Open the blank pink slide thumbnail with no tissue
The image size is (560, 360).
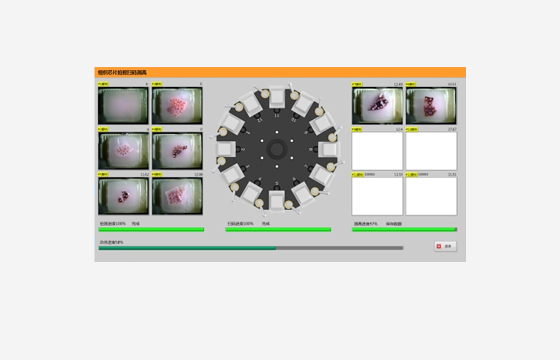[x=123, y=106]
